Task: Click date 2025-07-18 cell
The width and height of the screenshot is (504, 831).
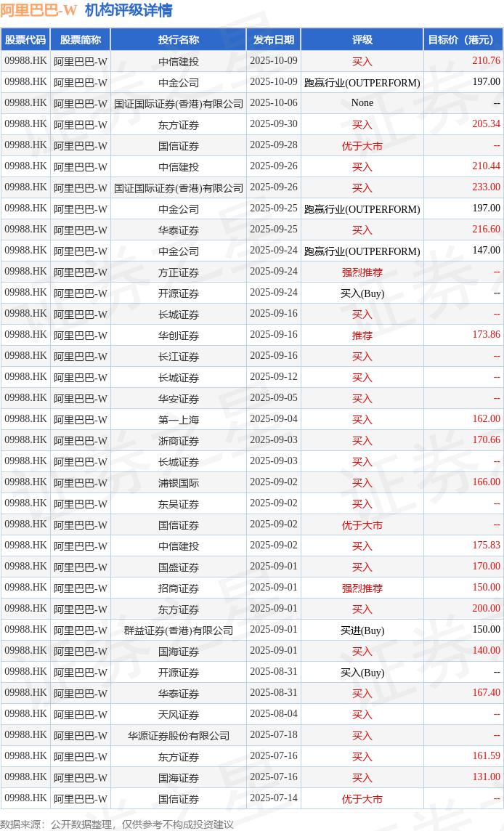Action: 274,735
